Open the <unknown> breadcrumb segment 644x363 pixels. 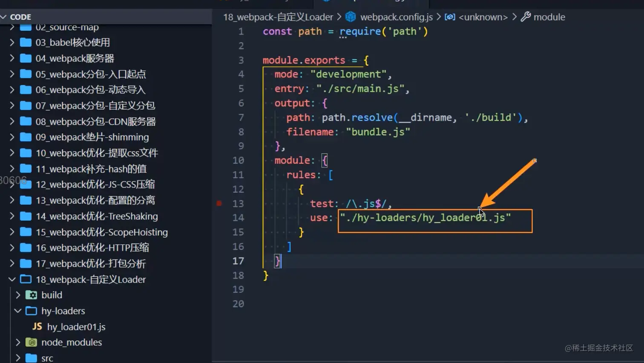[x=483, y=17]
